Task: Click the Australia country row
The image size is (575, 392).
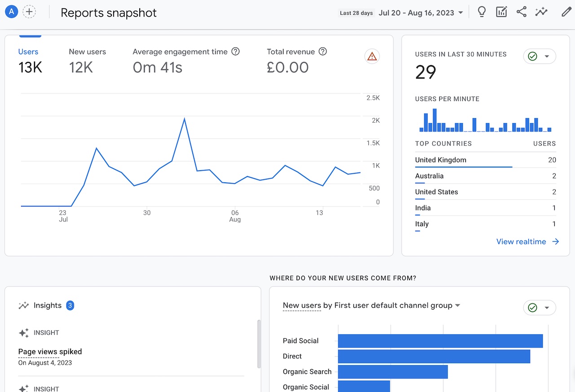Action: 486,176
